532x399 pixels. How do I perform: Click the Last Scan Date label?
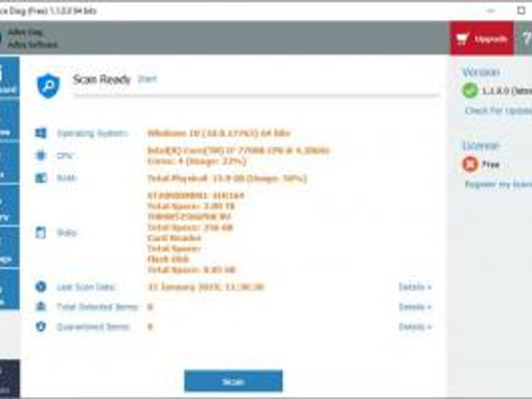click(x=86, y=287)
